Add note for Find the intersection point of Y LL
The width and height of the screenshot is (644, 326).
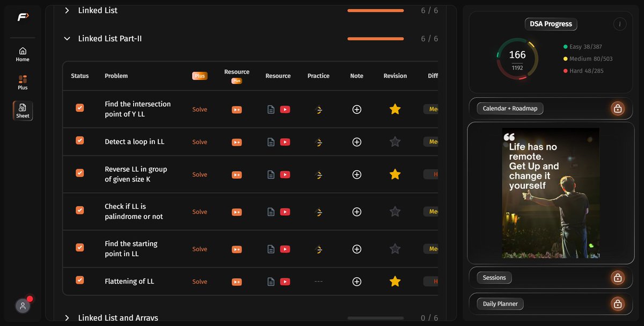(x=357, y=109)
